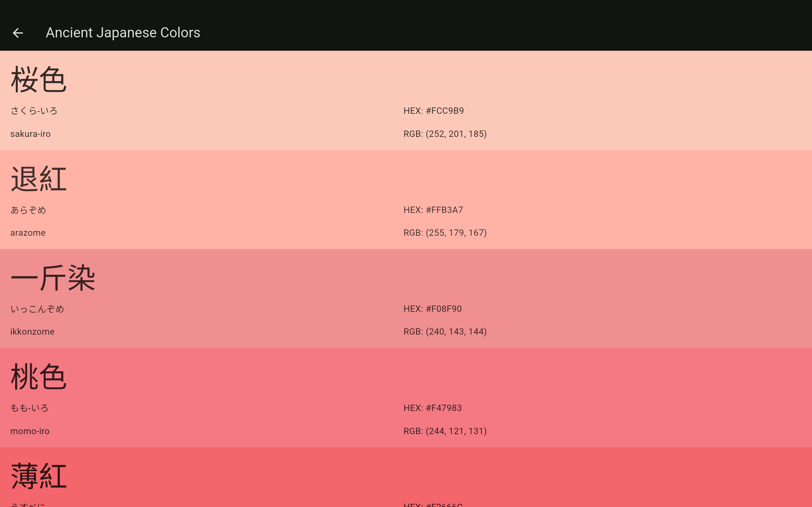812x507 pixels.
Task: Select the 桜色 kanji heading
Action: click(39, 80)
